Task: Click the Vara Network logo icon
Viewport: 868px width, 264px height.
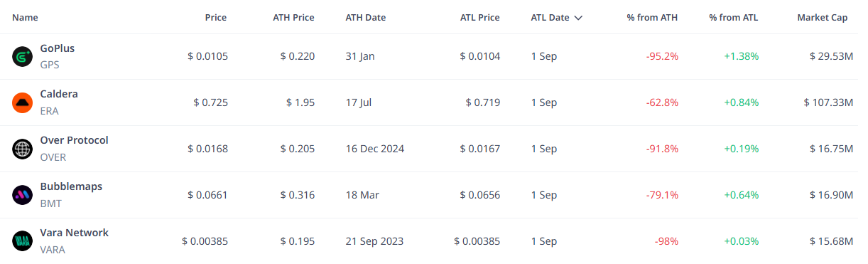Action: point(23,241)
